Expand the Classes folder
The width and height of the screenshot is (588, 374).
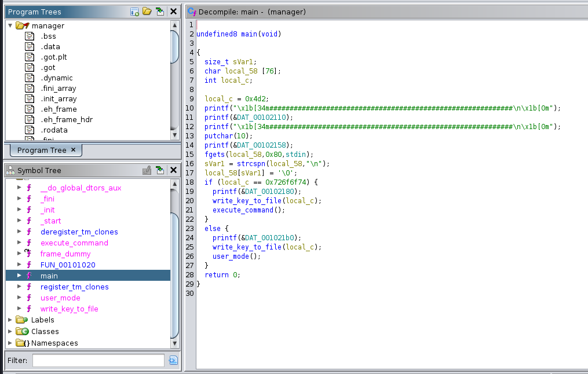(x=10, y=331)
